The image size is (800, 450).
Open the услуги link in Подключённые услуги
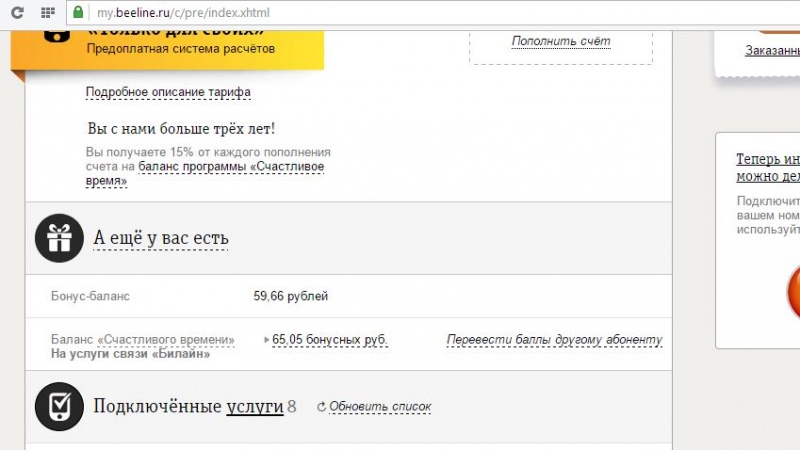(255, 407)
